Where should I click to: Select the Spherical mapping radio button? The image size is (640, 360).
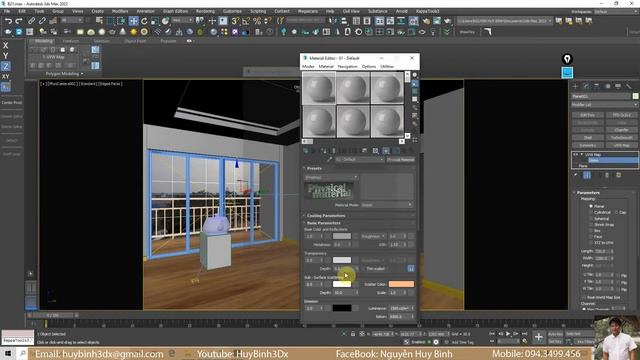pyautogui.click(x=591, y=218)
